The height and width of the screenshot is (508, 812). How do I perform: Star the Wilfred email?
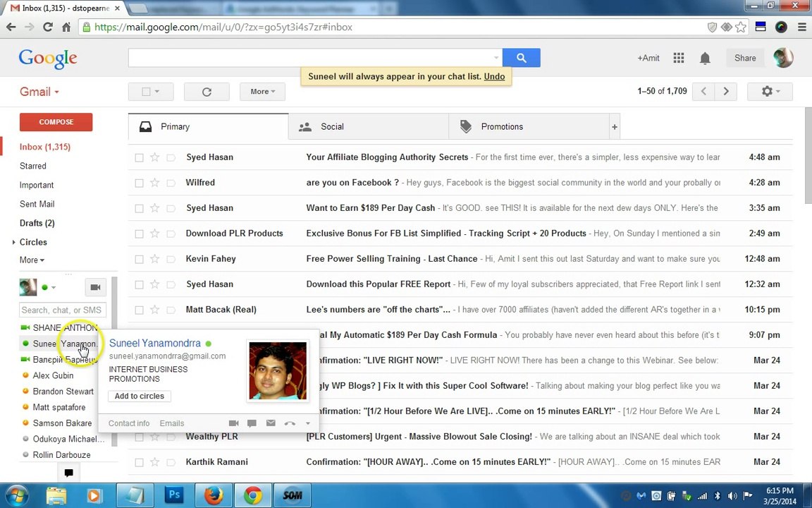pos(154,183)
